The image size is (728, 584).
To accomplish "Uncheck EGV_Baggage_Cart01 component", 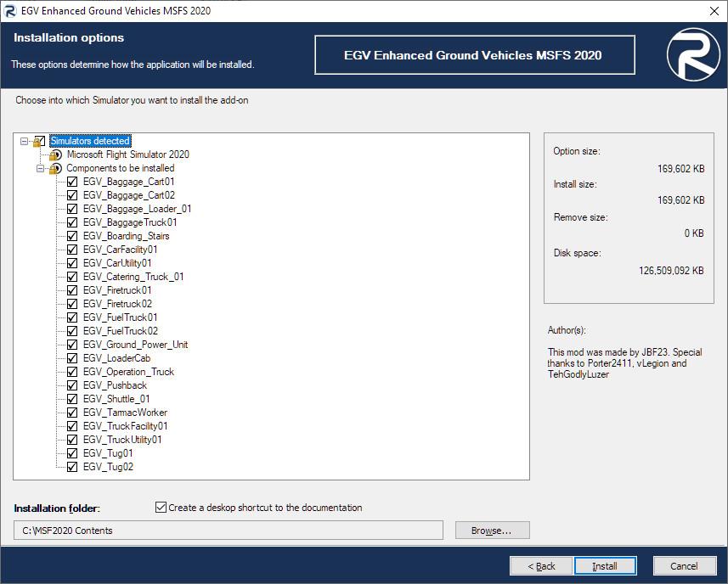I will point(72,182).
